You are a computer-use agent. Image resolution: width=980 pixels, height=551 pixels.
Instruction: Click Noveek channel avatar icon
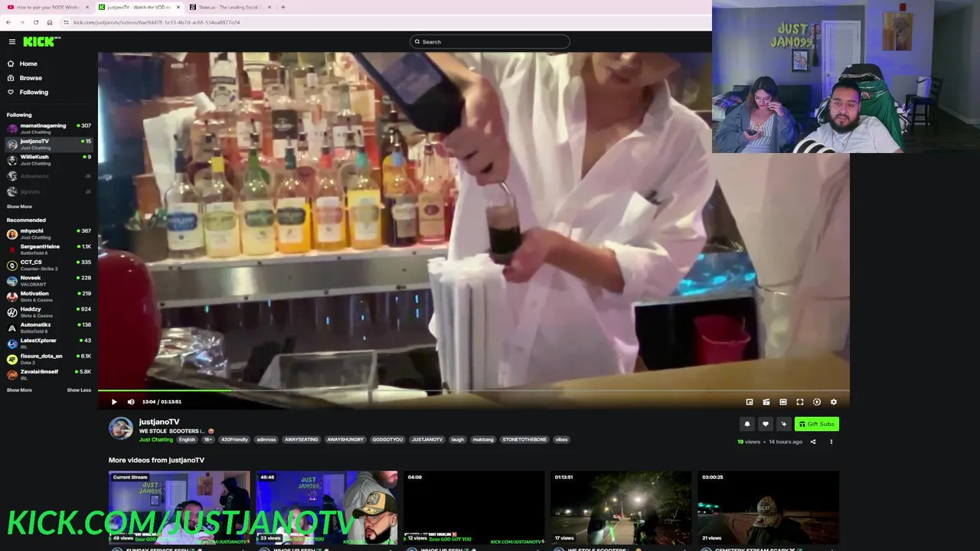[x=12, y=281]
